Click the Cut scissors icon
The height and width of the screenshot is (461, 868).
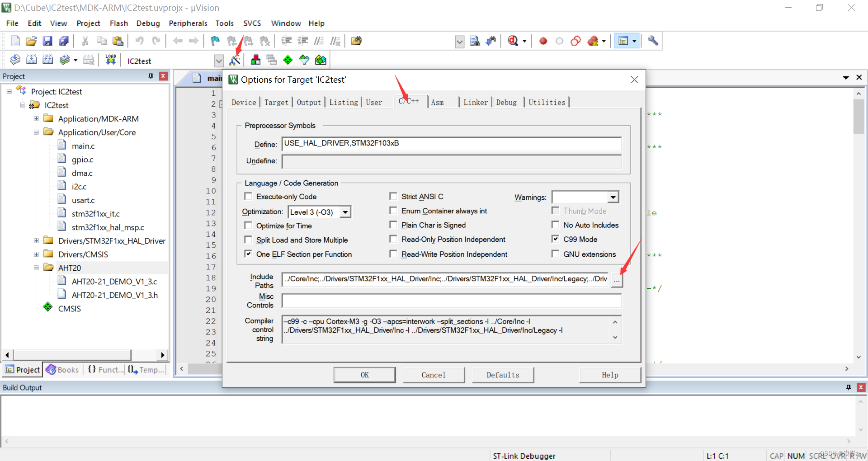(x=85, y=41)
